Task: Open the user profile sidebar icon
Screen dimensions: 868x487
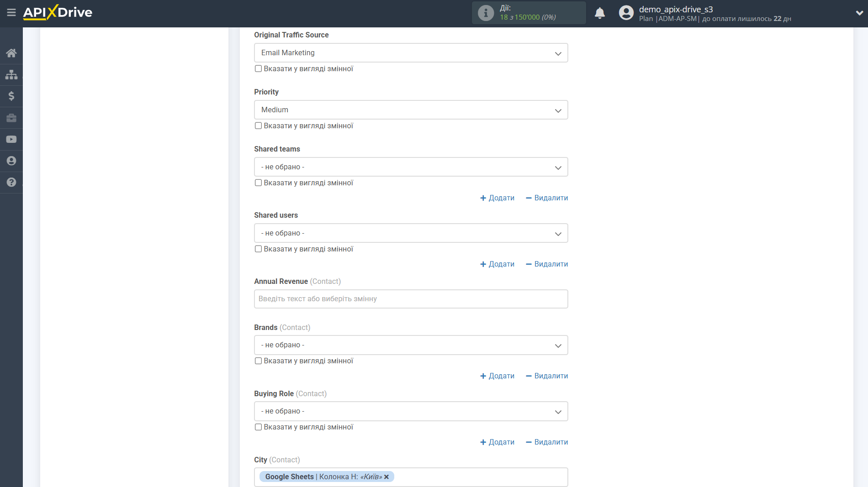Action: click(x=11, y=161)
